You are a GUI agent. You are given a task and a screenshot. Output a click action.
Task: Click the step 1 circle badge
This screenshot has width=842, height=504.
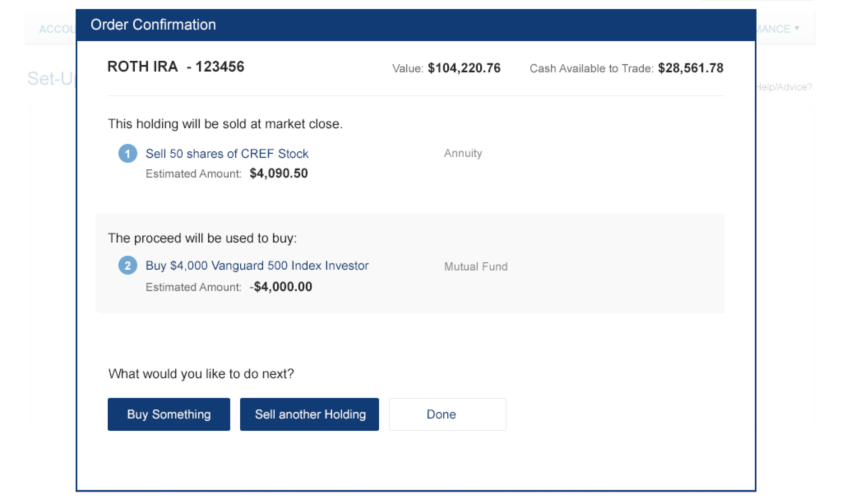pyautogui.click(x=128, y=154)
